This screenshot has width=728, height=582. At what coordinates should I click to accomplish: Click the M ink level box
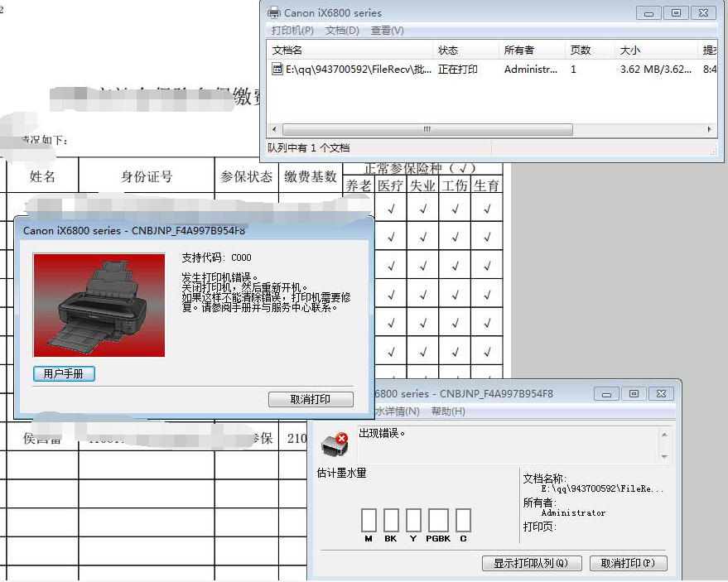pyautogui.click(x=369, y=520)
